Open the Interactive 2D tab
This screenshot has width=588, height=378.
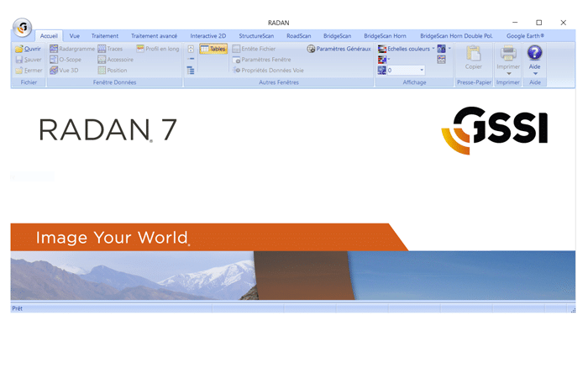207,36
